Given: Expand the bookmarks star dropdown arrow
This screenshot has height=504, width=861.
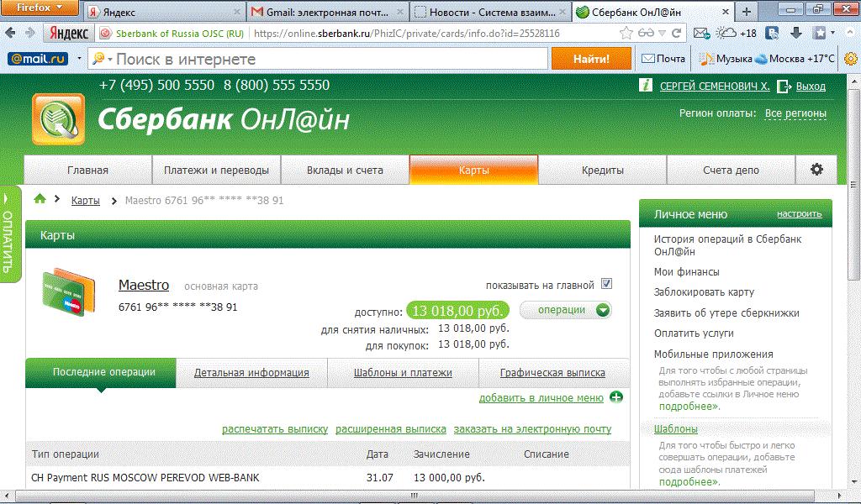Looking at the screenshot, I should [x=833, y=33].
